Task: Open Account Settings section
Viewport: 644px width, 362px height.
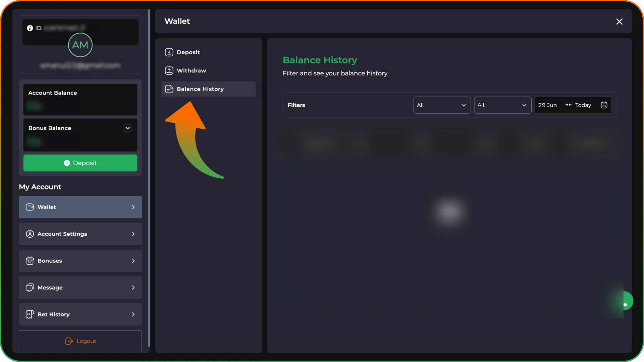Action: (x=80, y=234)
